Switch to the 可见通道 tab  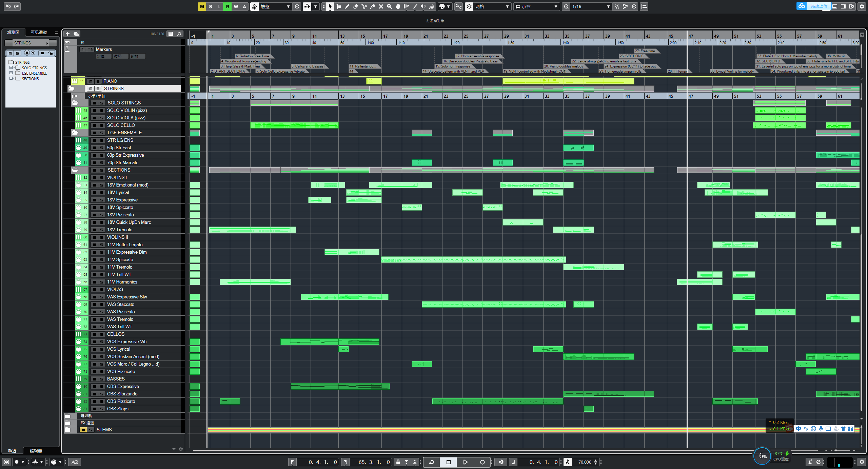coord(39,33)
